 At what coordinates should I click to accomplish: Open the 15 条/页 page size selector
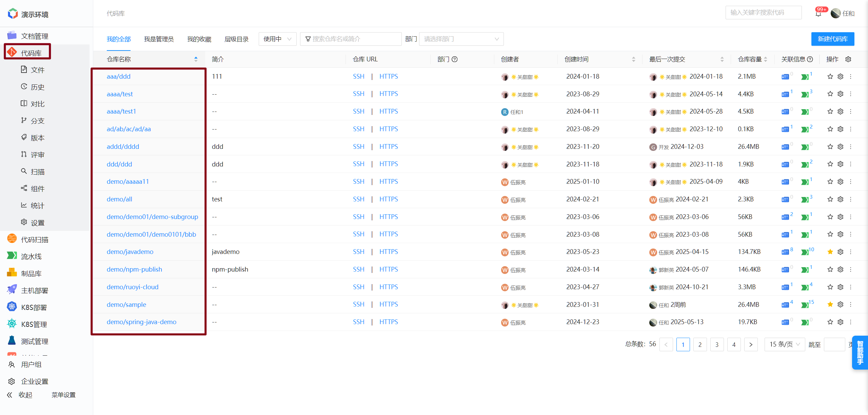784,344
